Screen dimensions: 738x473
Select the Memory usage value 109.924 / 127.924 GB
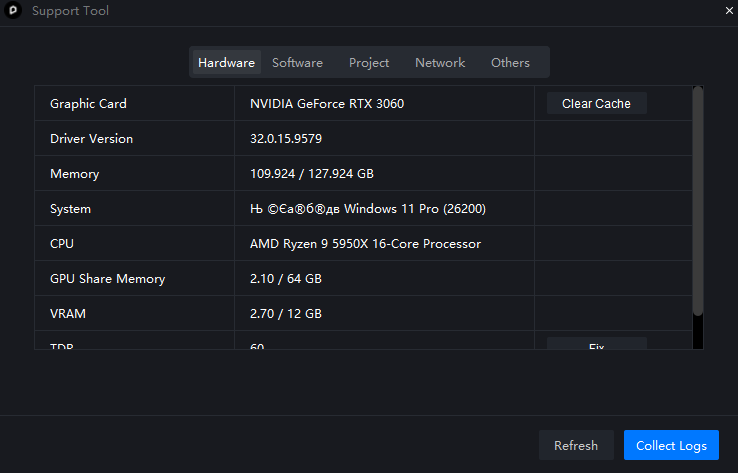click(x=312, y=174)
